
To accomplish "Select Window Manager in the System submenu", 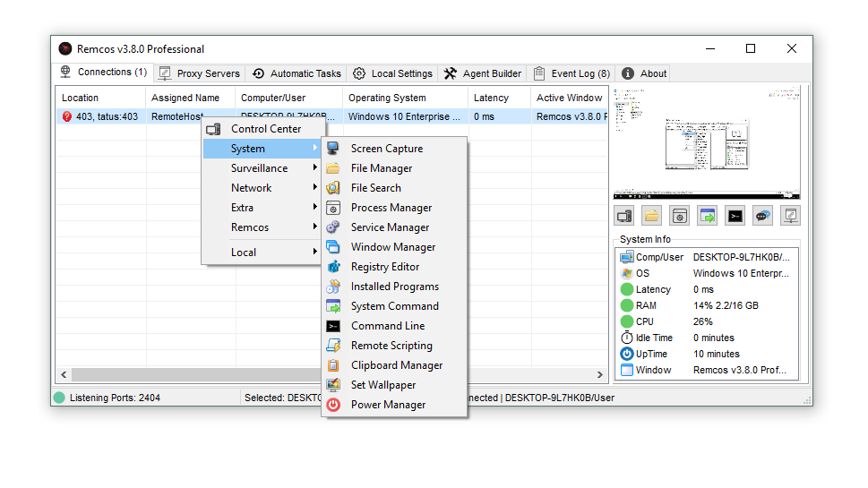I will [x=393, y=247].
